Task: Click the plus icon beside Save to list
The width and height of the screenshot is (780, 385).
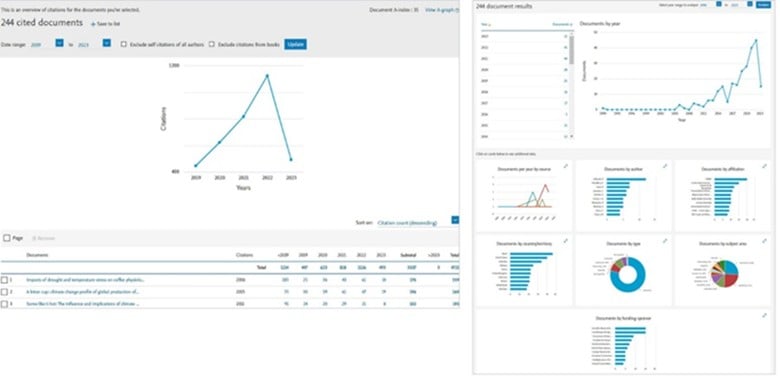Action: (x=93, y=24)
